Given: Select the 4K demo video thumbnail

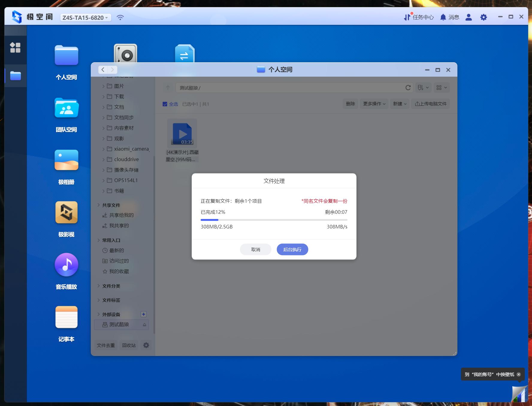Looking at the screenshot, I should pos(182,134).
